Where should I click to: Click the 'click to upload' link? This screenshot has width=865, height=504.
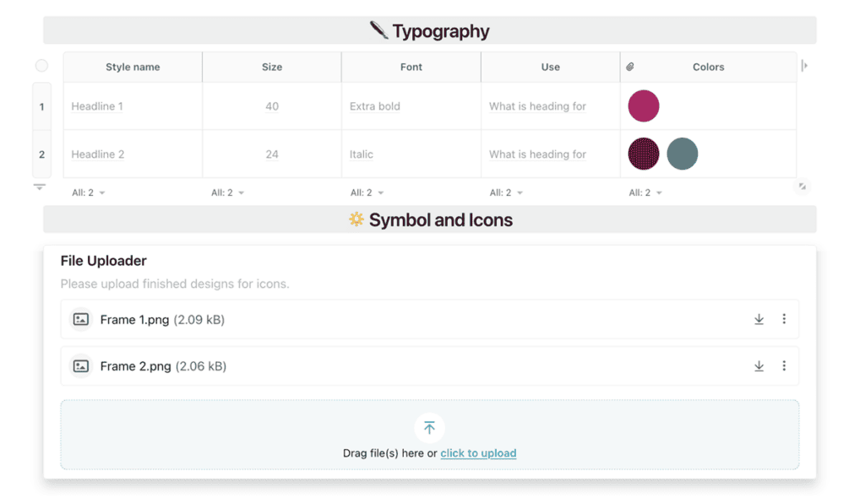[478, 453]
